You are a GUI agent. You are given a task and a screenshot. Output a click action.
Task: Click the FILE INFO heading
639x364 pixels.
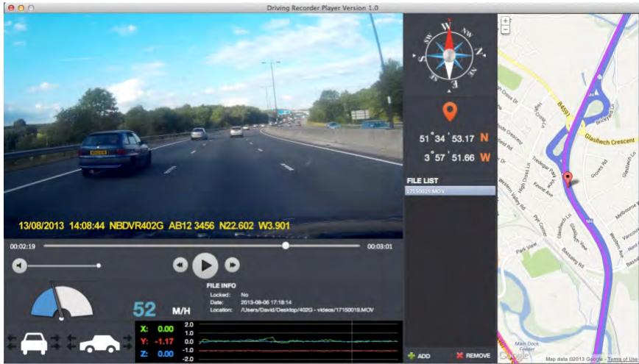coord(222,286)
